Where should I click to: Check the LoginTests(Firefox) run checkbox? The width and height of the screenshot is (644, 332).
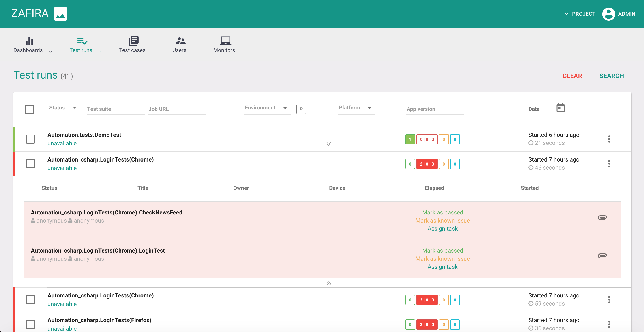coord(30,325)
